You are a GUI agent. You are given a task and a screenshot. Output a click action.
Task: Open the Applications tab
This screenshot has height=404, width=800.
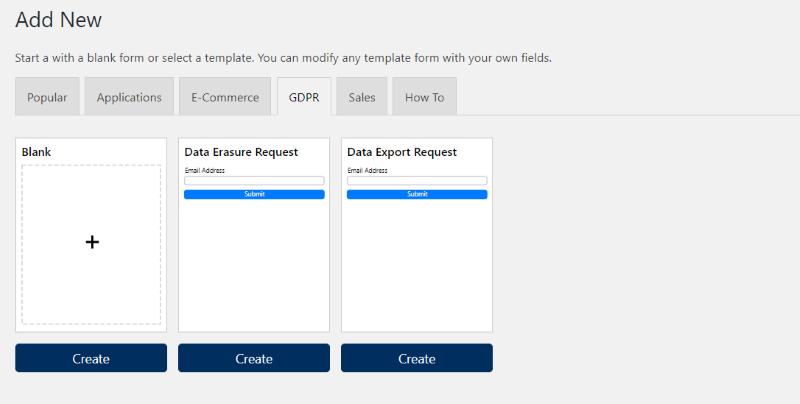click(129, 97)
